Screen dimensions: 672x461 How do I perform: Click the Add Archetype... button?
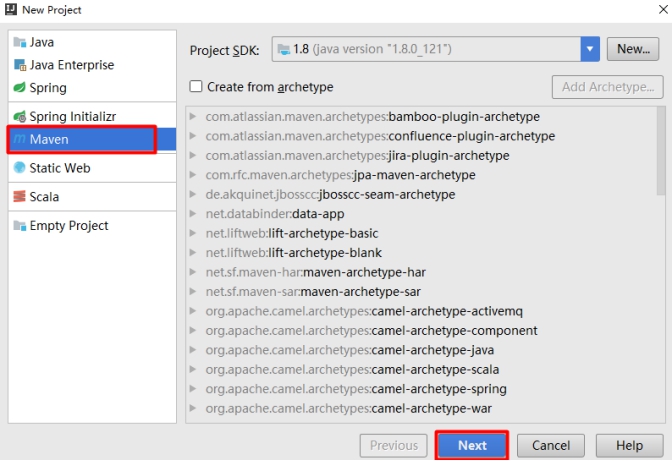coord(608,87)
